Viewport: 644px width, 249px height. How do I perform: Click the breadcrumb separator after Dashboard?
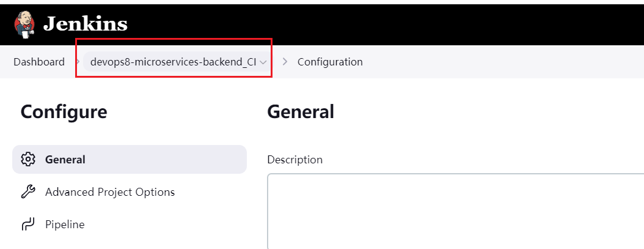coord(78,62)
